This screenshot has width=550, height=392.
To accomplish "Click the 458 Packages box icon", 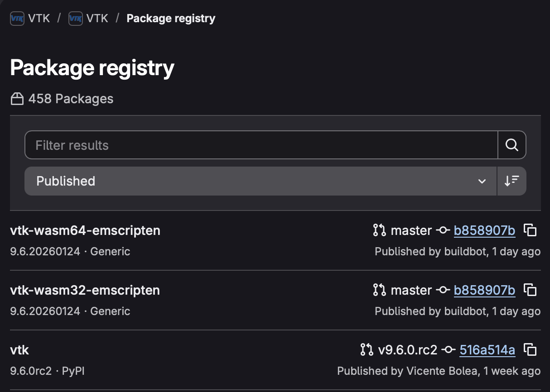I will [17, 99].
